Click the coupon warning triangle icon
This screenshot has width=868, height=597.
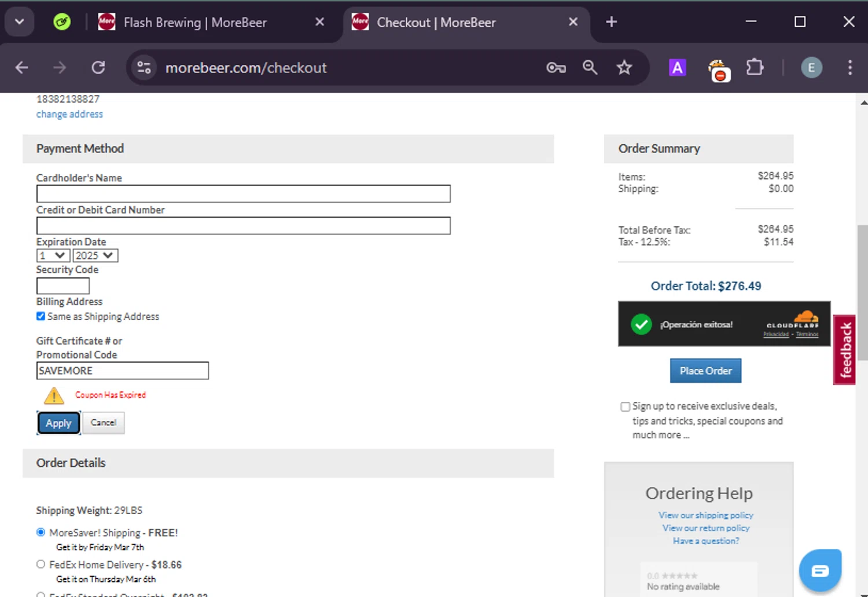point(54,395)
